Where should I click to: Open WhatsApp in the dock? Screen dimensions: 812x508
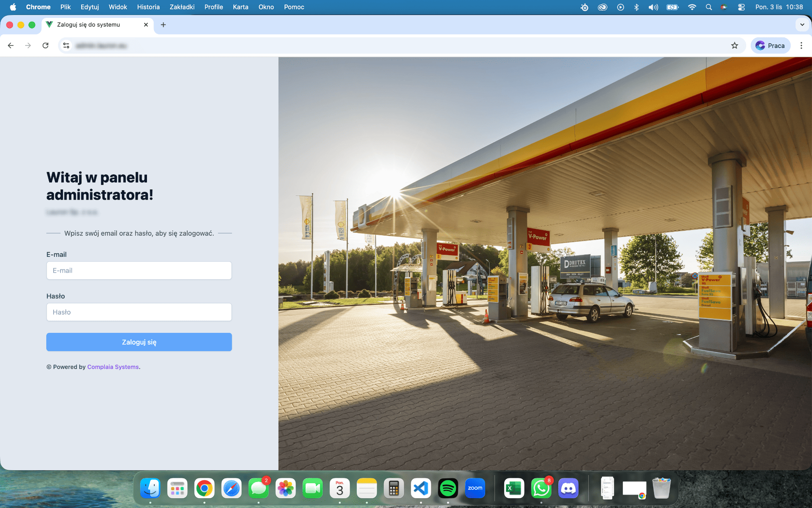[x=541, y=488]
